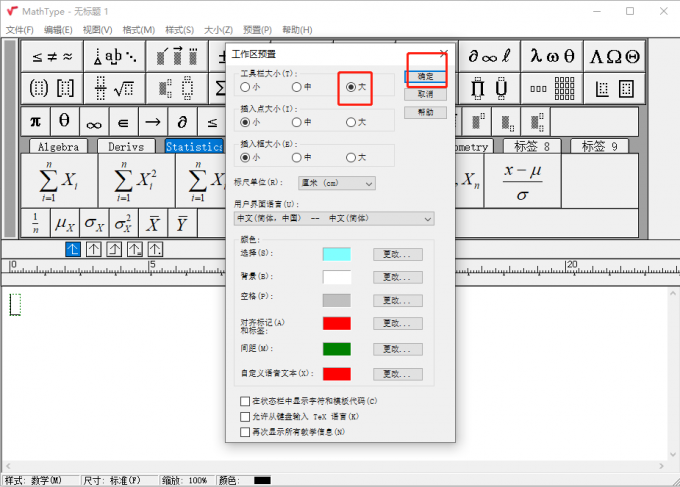Insert Y-bar symbol

pos(182,223)
